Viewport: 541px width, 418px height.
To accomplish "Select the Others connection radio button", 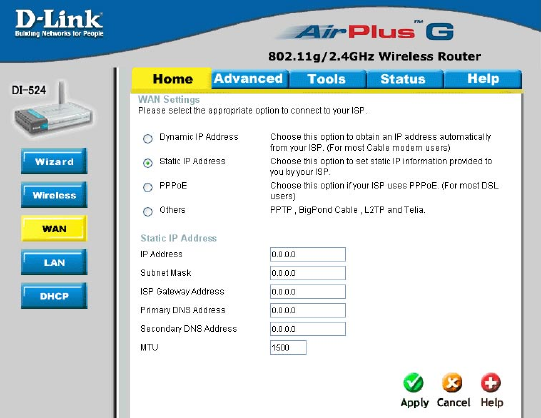I will (148, 211).
